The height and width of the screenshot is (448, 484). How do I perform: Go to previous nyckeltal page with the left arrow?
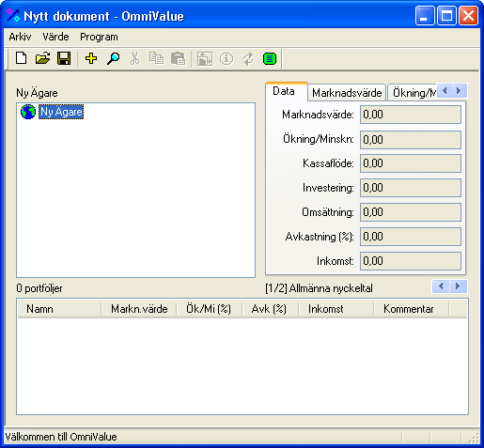click(x=441, y=286)
